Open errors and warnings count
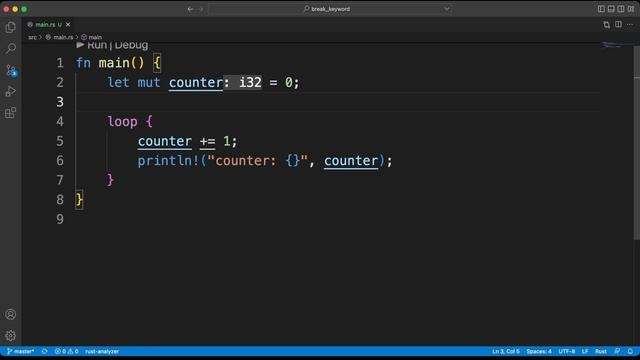The height and width of the screenshot is (360, 640). [66, 351]
